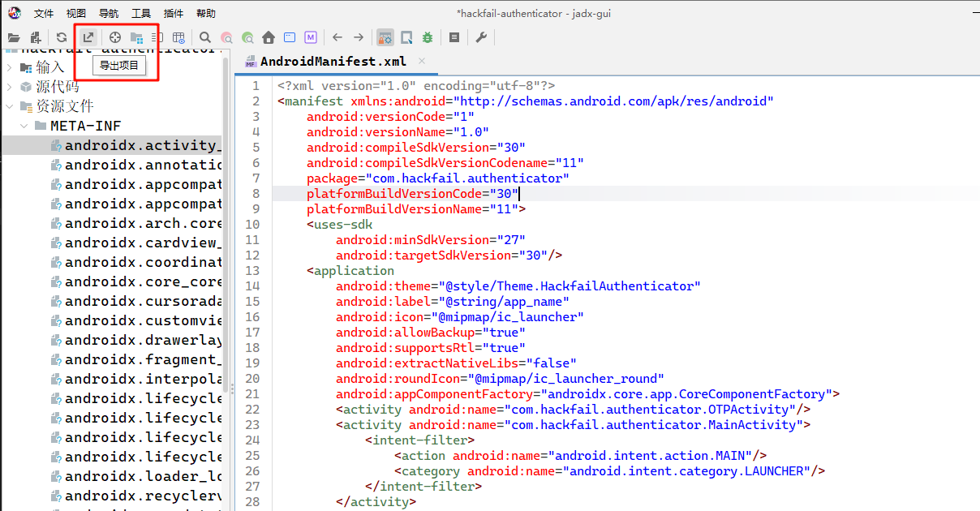
Task: Open log viewer toolbar icon
Action: click(454, 37)
